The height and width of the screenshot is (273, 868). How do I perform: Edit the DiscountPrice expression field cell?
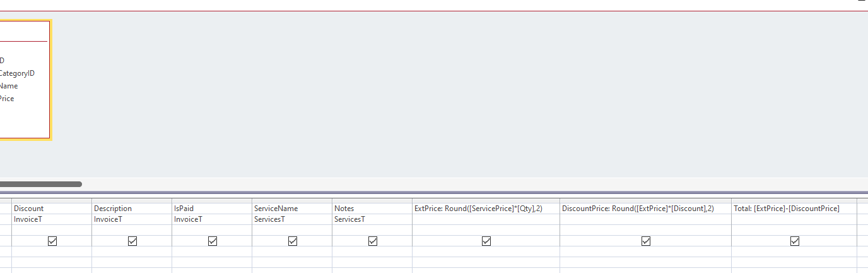(x=645, y=209)
